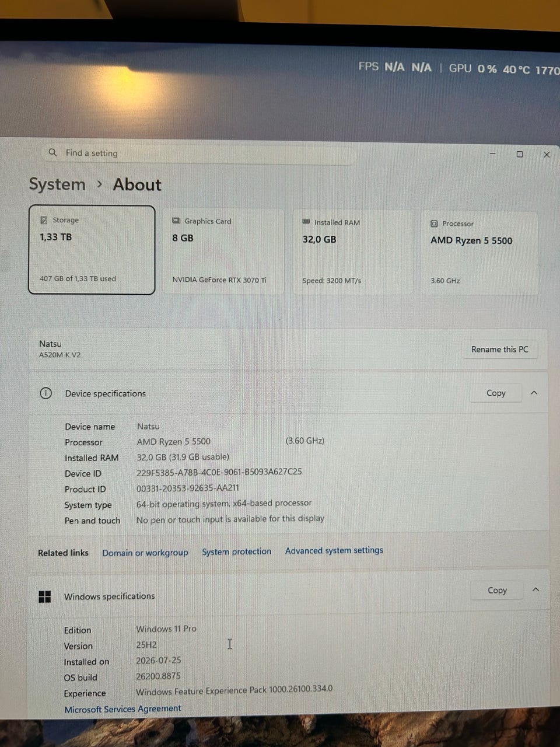Viewport: 560px width, 747px height.
Task: Open System protection link
Action: click(236, 551)
